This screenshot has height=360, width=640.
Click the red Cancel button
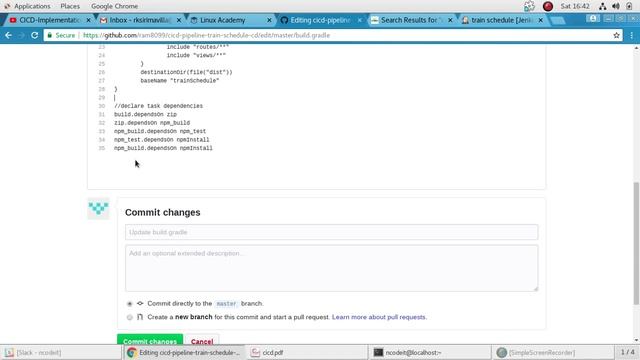[x=202, y=340]
